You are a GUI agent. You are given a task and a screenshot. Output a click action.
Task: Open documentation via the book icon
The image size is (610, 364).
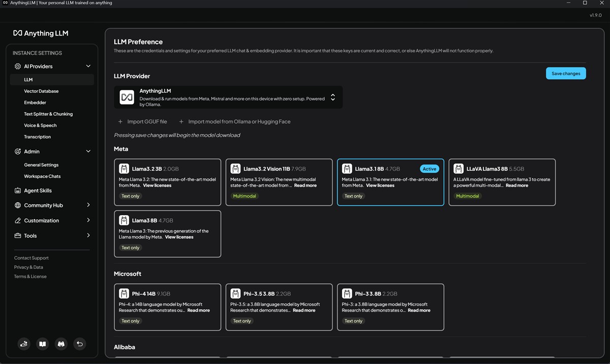(43, 344)
